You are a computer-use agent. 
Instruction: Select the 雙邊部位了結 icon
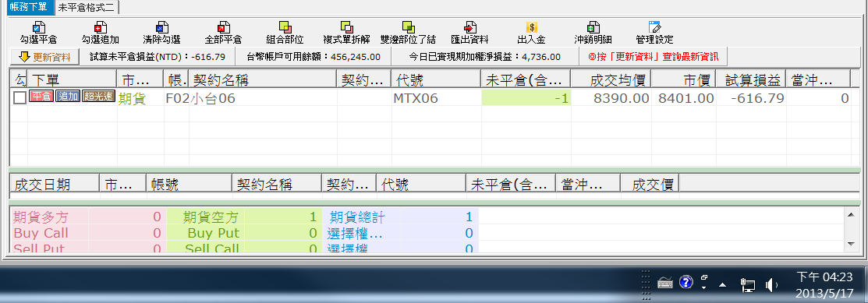coord(408,27)
